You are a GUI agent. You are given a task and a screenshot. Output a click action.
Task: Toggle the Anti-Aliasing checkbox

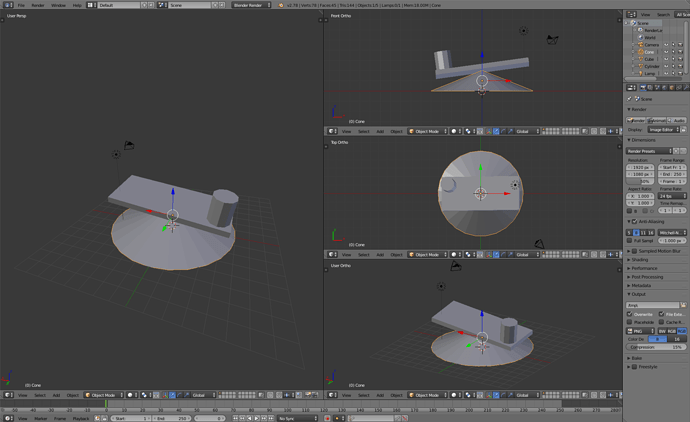(634, 221)
